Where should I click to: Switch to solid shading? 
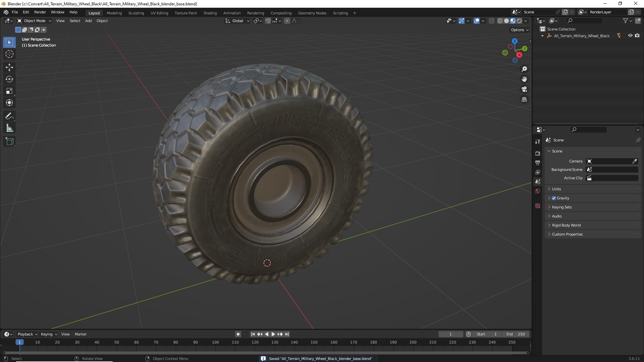[506, 21]
